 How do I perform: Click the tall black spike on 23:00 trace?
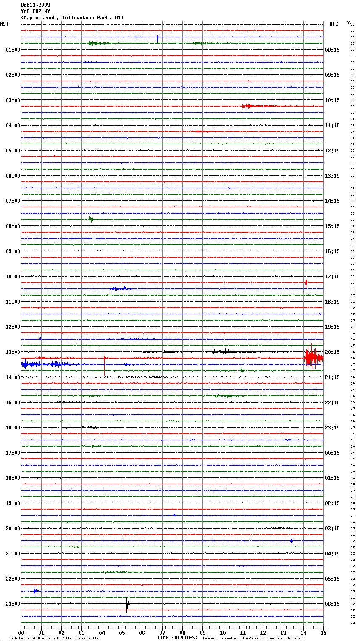127,604
